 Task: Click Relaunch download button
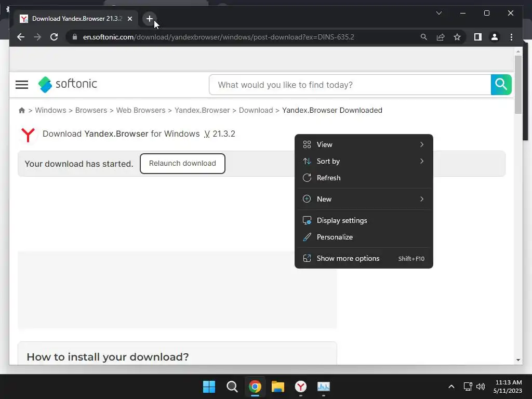click(182, 164)
